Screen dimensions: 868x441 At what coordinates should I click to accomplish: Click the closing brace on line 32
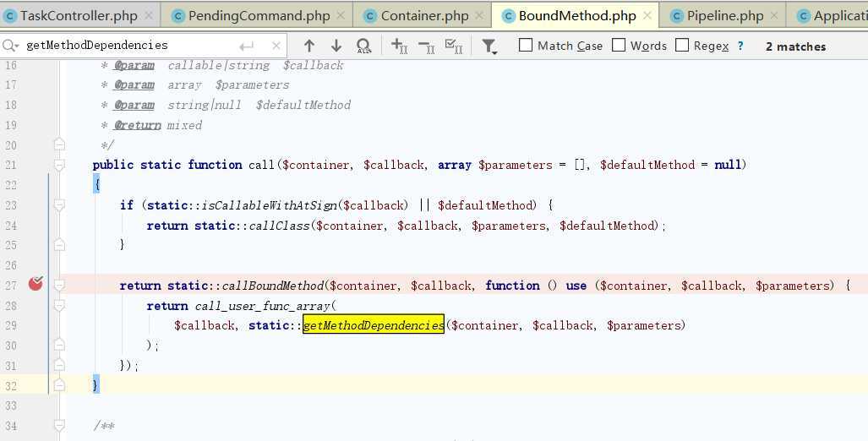point(96,385)
